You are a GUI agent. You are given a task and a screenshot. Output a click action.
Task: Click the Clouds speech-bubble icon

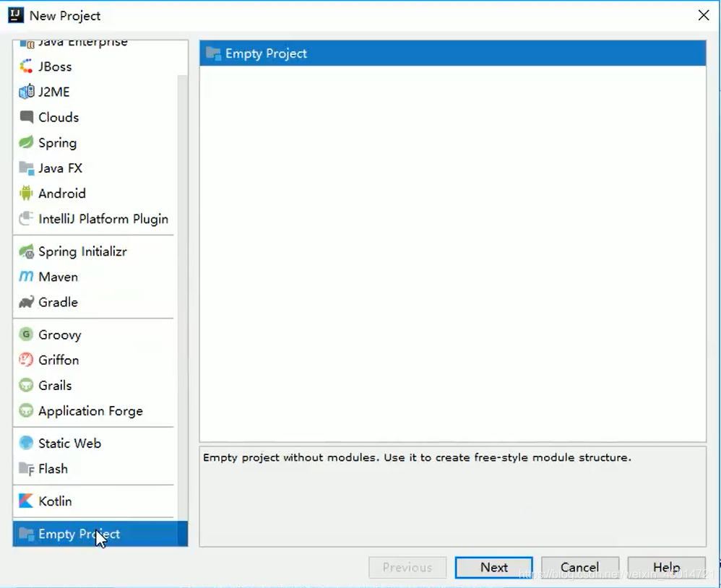26,117
